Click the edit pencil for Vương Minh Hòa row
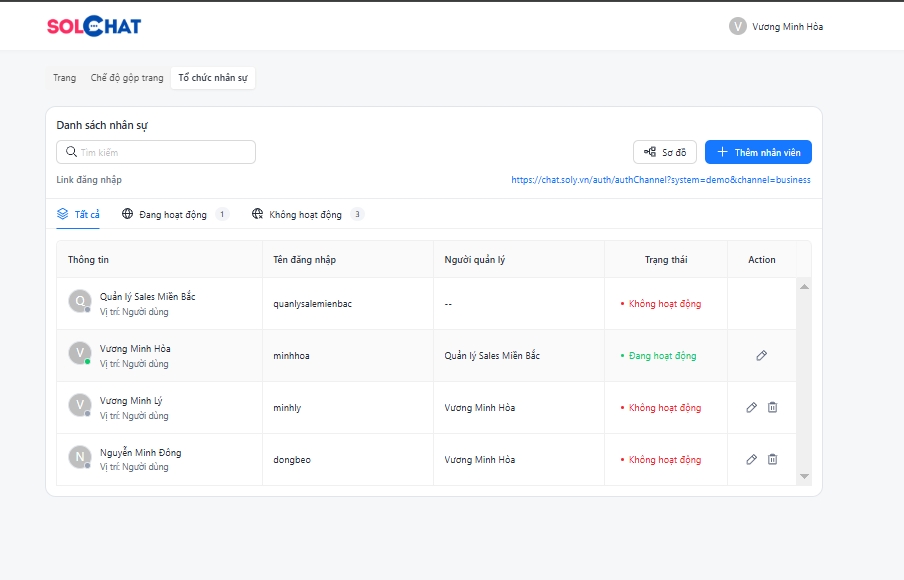 point(761,355)
